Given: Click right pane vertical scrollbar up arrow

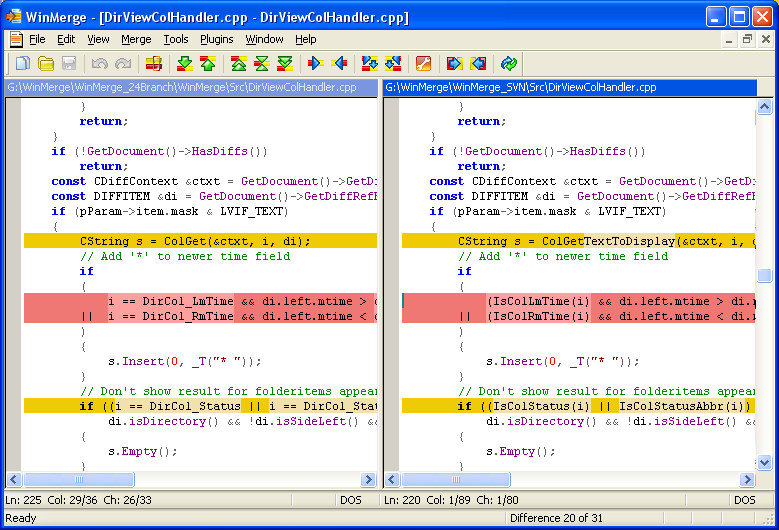Looking at the screenshot, I should [765, 106].
